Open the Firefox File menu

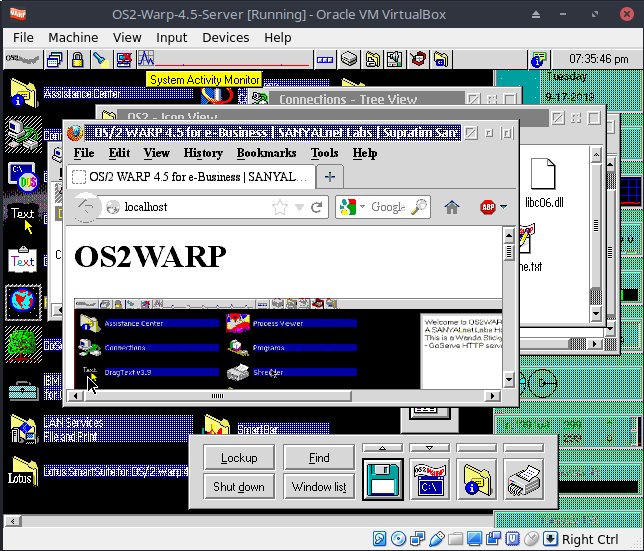[x=84, y=153]
